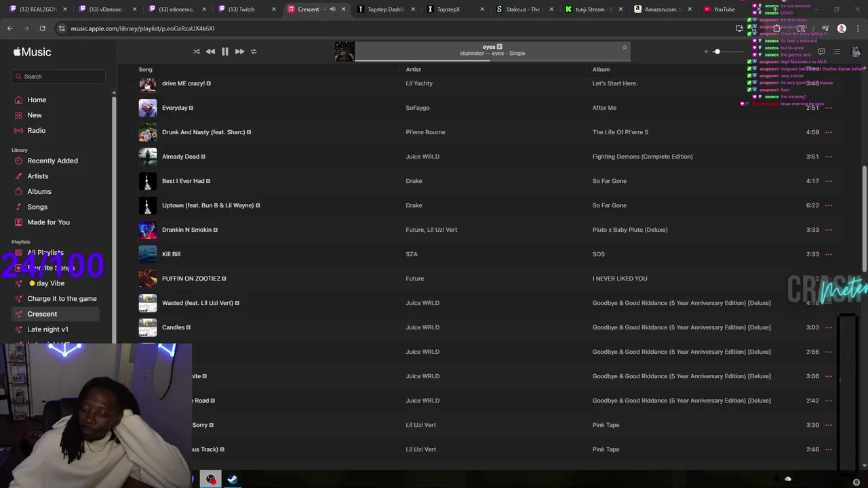Open Albums in the library

click(39, 192)
